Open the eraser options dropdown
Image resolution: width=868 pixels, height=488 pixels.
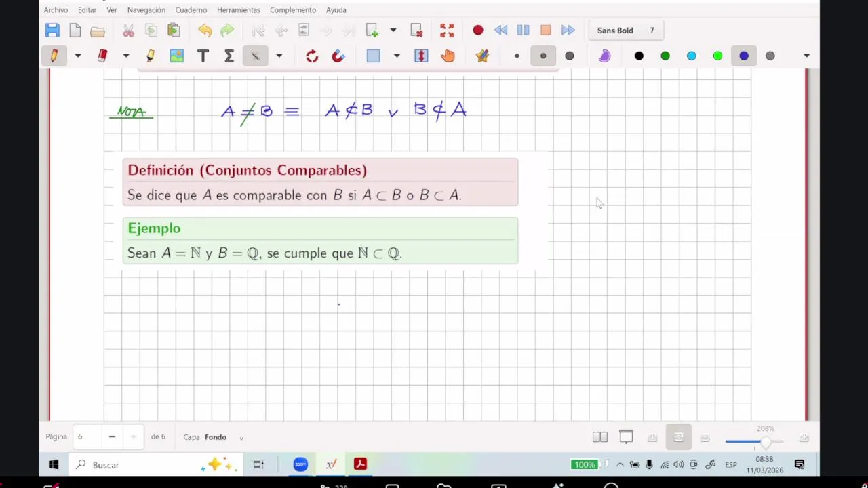click(x=126, y=56)
